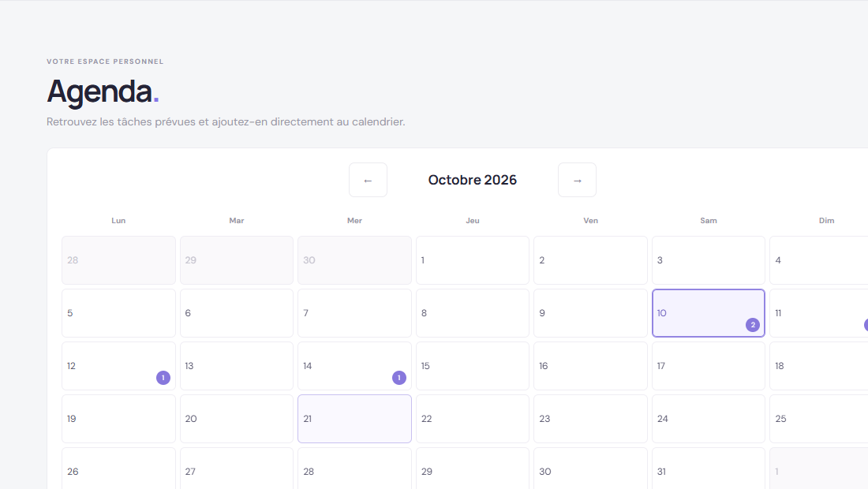Viewport: 868px width, 489px height.
Task: Select day 31 in the calendar
Action: tap(708, 468)
